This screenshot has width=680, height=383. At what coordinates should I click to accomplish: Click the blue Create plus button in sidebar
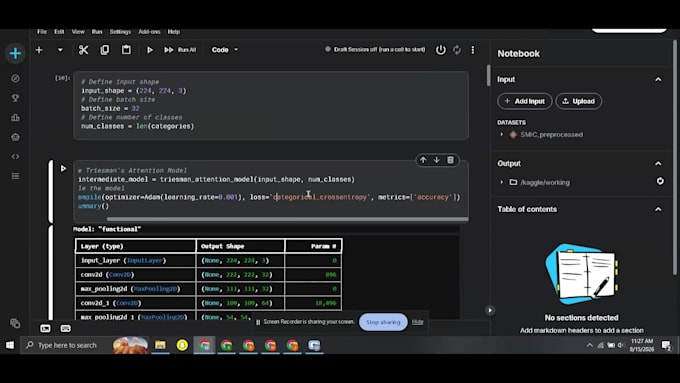15,53
